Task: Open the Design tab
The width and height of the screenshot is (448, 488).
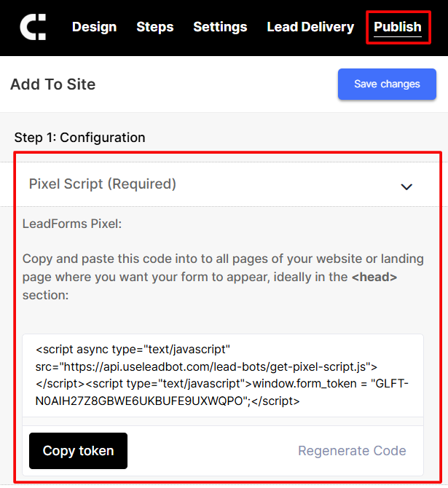Action: pyautogui.click(x=94, y=27)
